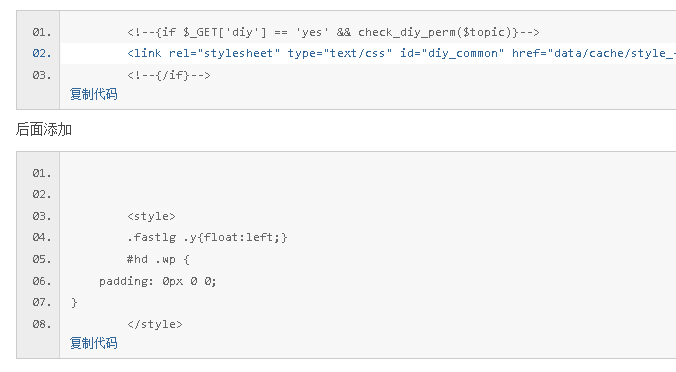Click the 复制代码 link under the style code
Image resolution: width=676 pixels, height=372 pixels.
pyautogui.click(x=94, y=343)
